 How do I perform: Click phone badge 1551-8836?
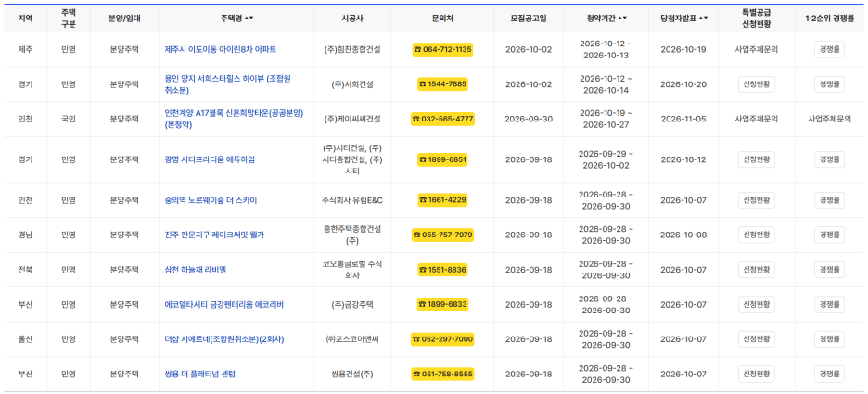coord(442,270)
